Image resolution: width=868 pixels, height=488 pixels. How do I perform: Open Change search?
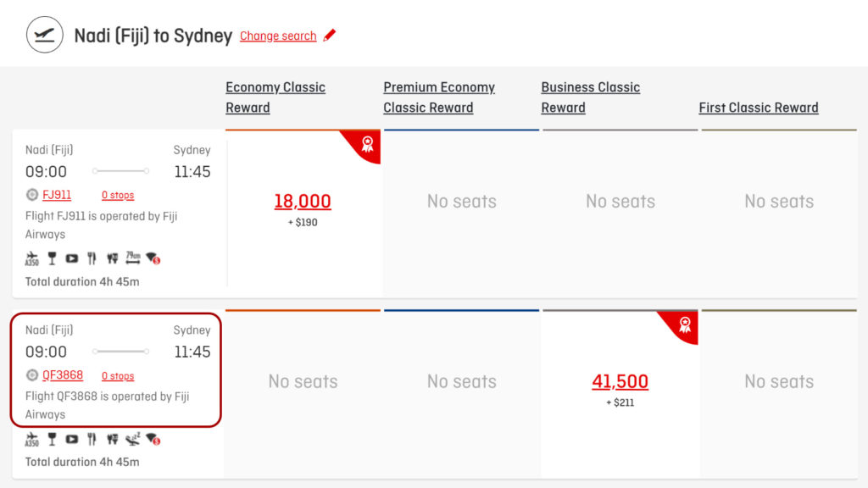(x=278, y=36)
